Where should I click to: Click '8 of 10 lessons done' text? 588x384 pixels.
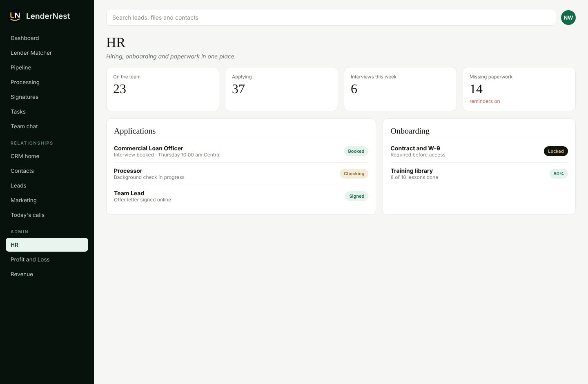pyautogui.click(x=414, y=177)
